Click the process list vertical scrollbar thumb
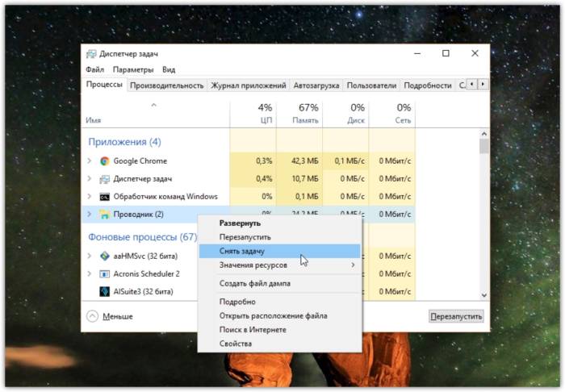 click(x=484, y=147)
